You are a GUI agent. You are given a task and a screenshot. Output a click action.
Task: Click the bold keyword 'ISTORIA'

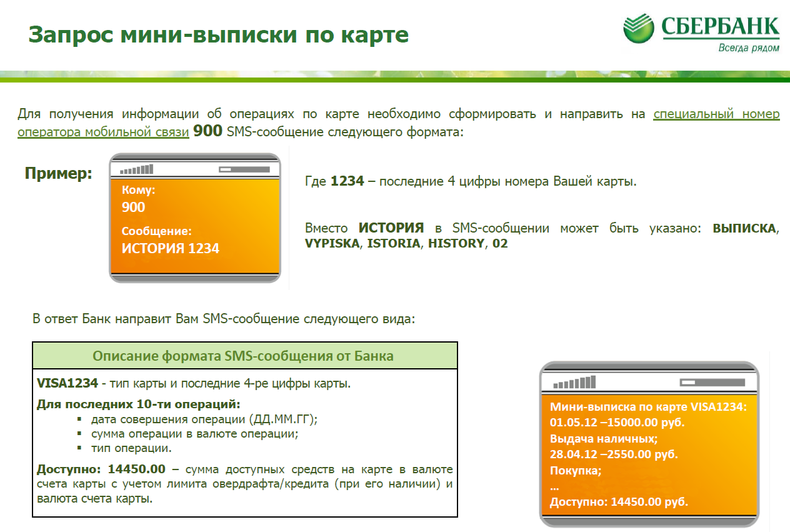click(x=394, y=244)
